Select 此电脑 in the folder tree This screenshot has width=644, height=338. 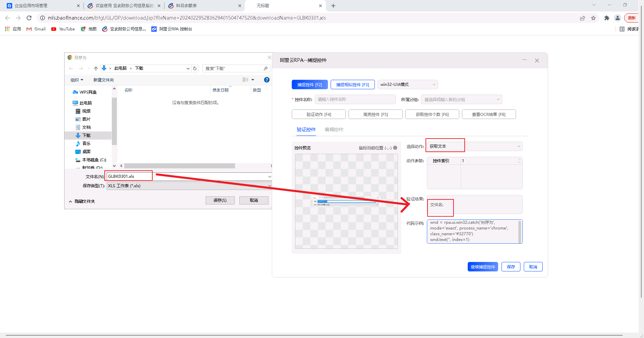82,103
